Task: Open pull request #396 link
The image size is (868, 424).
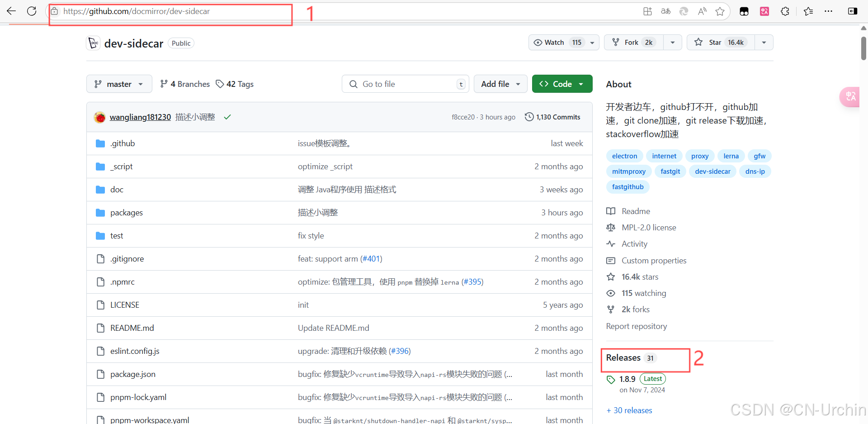Action: click(x=400, y=351)
